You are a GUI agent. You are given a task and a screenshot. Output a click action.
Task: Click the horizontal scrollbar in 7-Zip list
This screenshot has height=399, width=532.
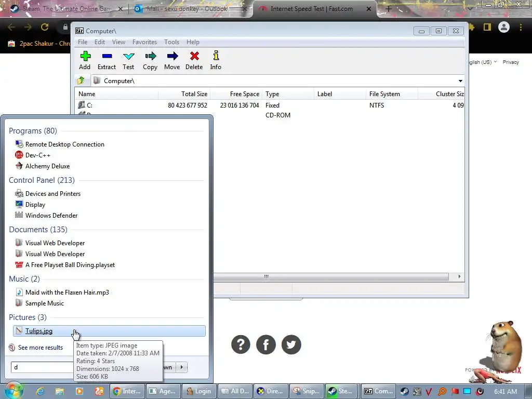point(331,276)
